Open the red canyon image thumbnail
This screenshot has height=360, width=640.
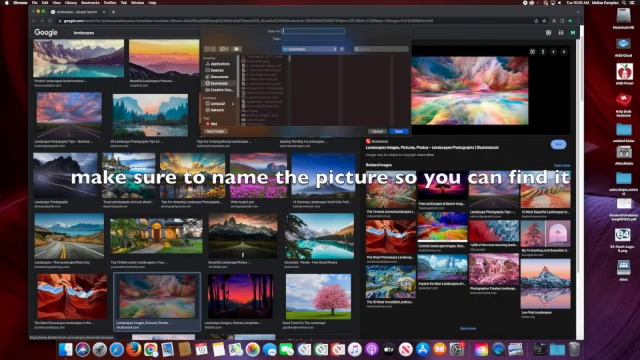(72, 297)
